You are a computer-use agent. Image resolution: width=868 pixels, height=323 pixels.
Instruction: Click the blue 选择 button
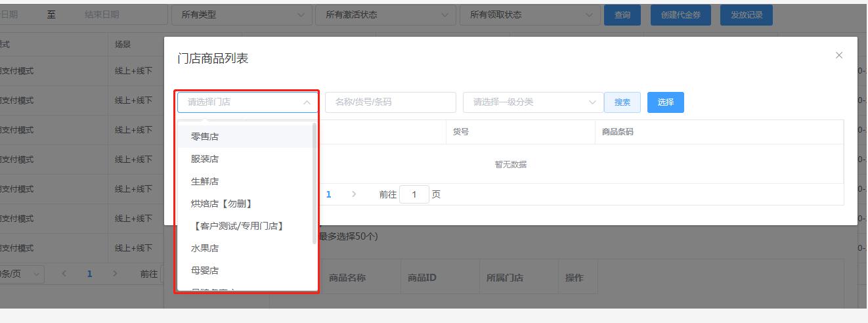pyautogui.click(x=666, y=102)
